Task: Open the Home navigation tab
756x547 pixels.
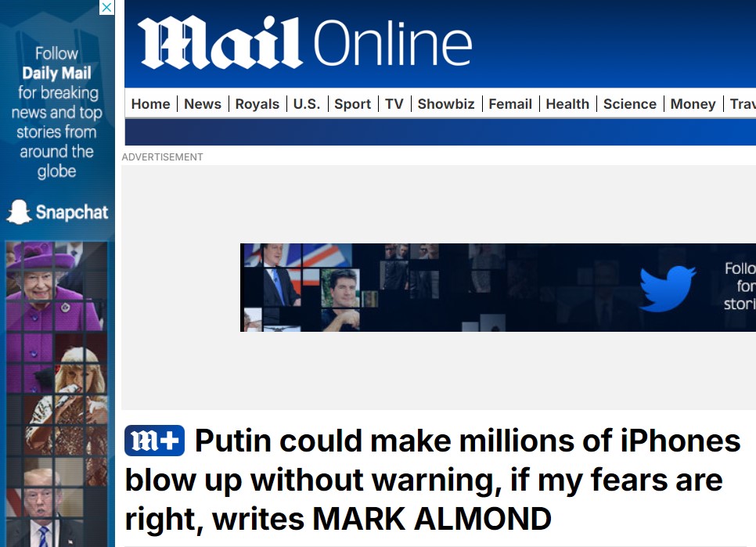Action: 150,104
